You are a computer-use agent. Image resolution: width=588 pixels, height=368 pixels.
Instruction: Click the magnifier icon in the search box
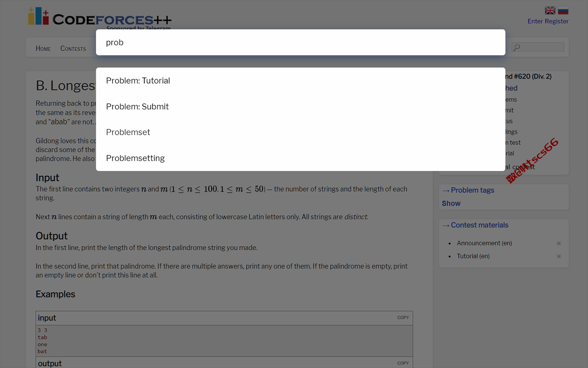click(516, 47)
